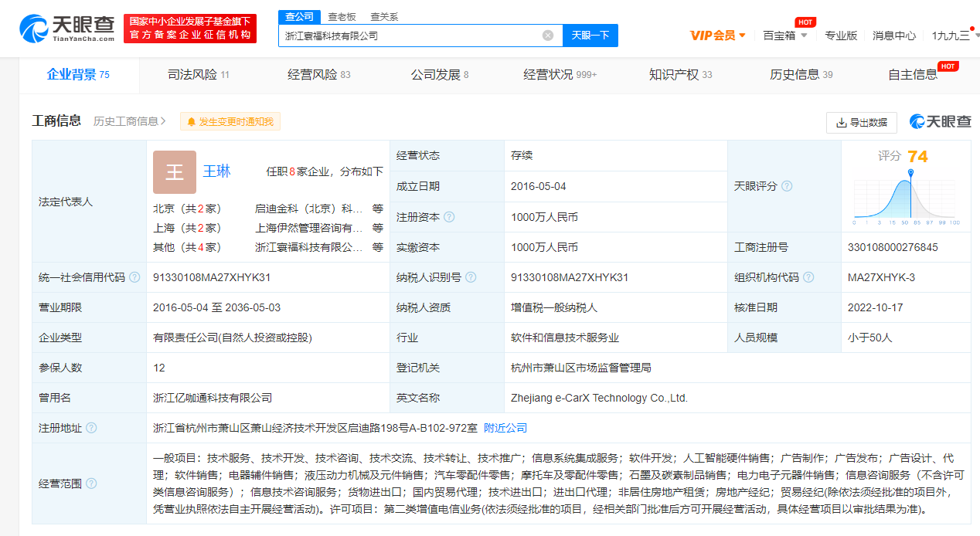Switch to the 查老板 search tab
The height and width of the screenshot is (536, 980).
tap(341, 16)
